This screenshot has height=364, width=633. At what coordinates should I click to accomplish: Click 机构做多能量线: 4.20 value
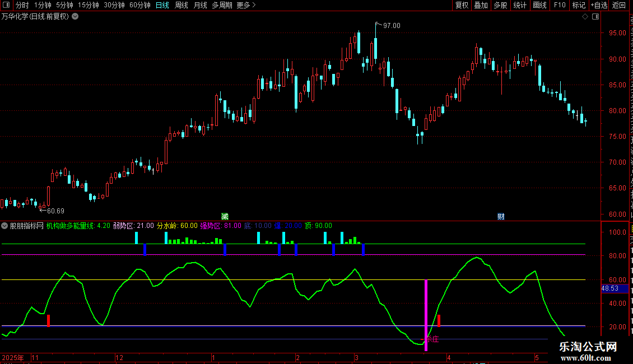click(78, 226)
